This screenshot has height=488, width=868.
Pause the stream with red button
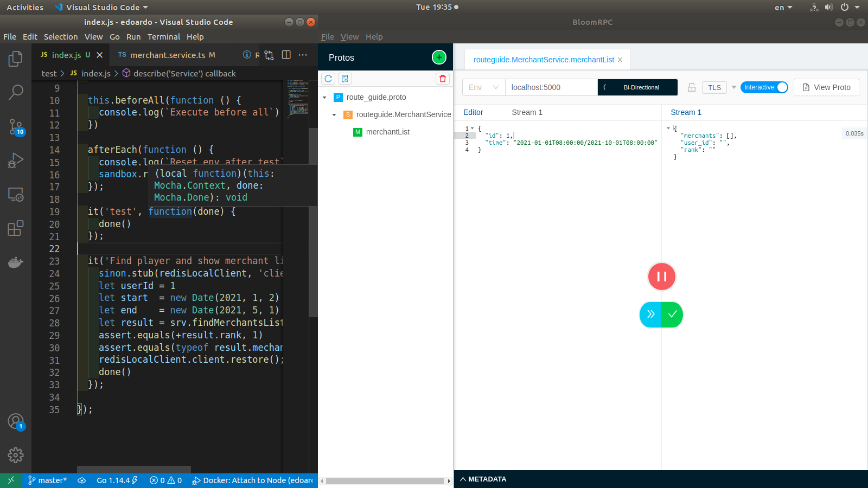tap(661, 277)
